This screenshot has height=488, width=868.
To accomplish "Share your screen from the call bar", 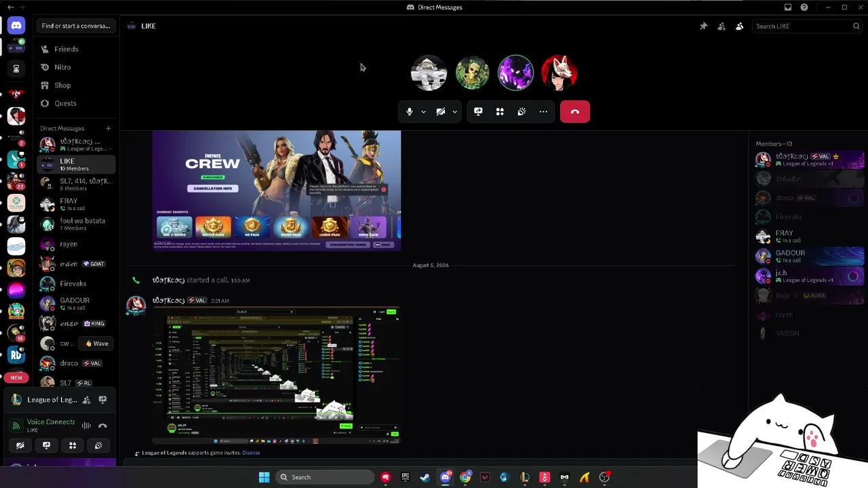I will [478, 112].
